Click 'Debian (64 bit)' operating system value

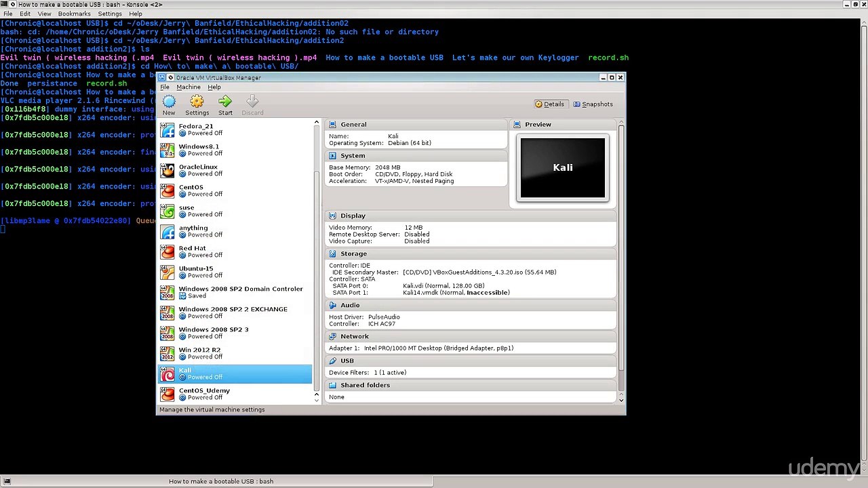click(x=410, y=143)
